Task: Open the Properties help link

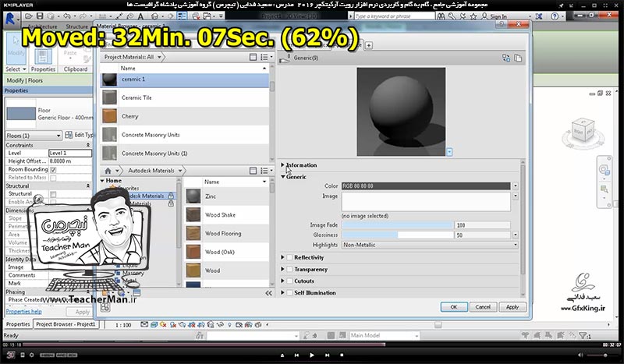Action: coord(24,312)
